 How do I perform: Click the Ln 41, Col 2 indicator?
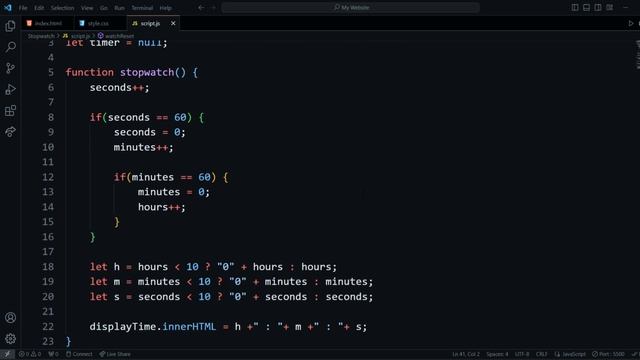(x=466, y=354)
